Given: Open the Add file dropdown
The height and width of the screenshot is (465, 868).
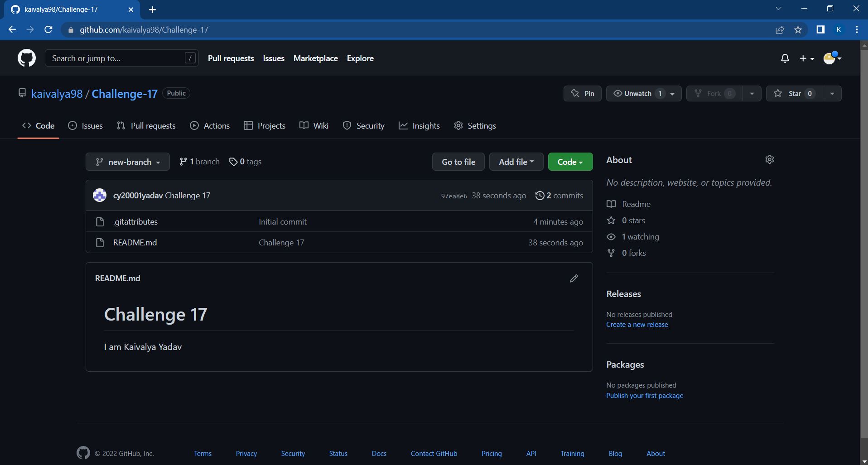Looking at the screenshot, I should point(516,162).
